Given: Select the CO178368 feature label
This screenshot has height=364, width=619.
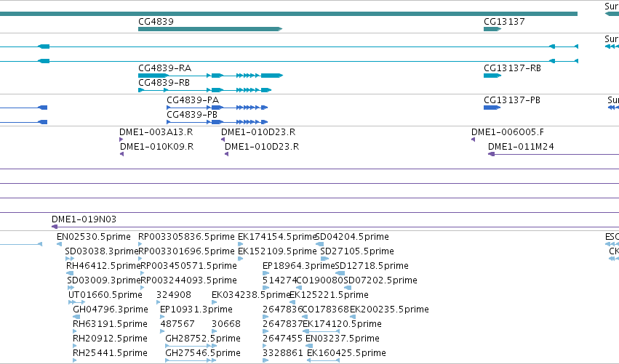Looking at the screenshot, I should point(326,310).
